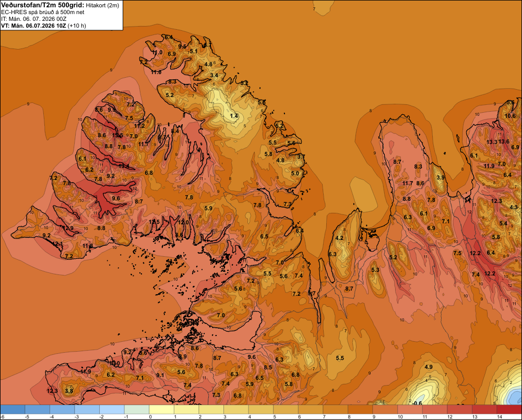This screenshot has height=420, width=522.
Task: Click the dark red legend swatch between 13 and 14
Action: pos(484,410)
